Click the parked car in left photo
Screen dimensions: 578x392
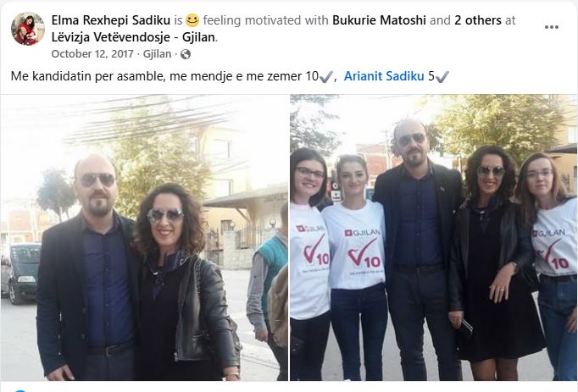coord(20,273)
